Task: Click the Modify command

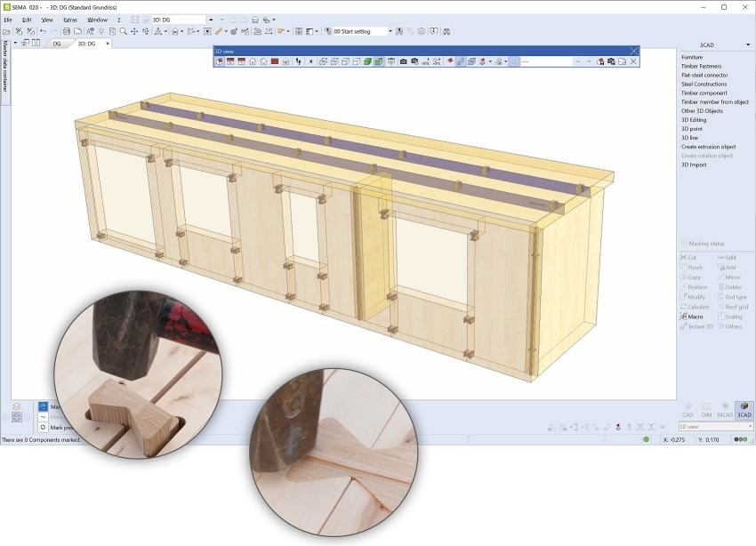Action: (x=692, y=297)
